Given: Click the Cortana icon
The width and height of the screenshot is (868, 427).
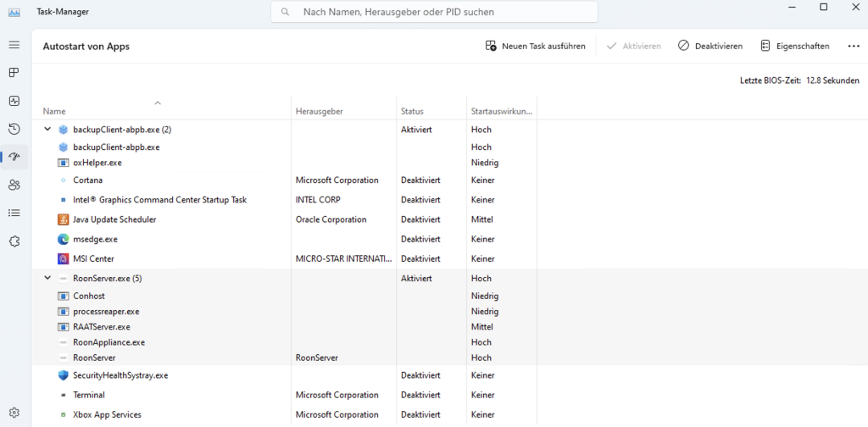Looking at the screenshot, I should coord(63,180).
